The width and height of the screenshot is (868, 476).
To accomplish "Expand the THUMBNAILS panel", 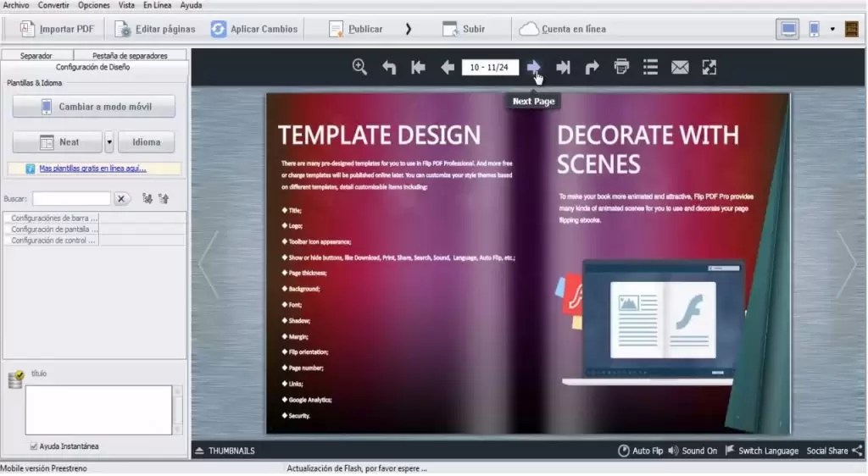I will point(225,451).
